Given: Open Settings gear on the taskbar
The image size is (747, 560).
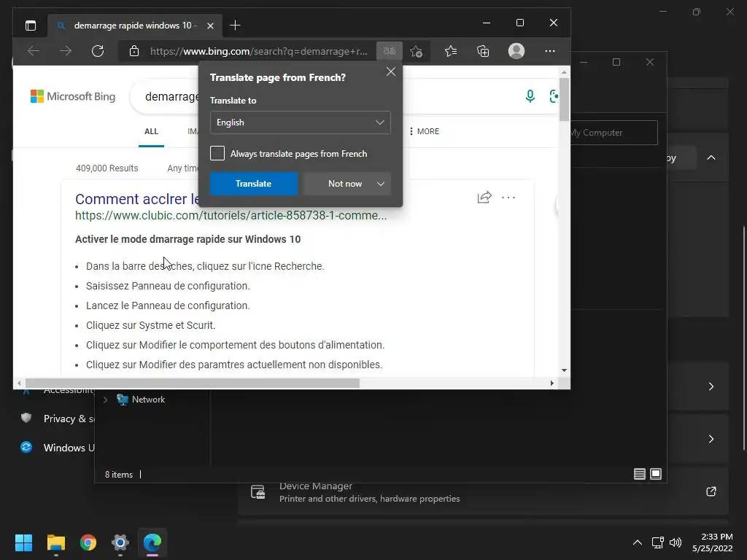Looking at the screenshot, I should (x=120, y=542).
